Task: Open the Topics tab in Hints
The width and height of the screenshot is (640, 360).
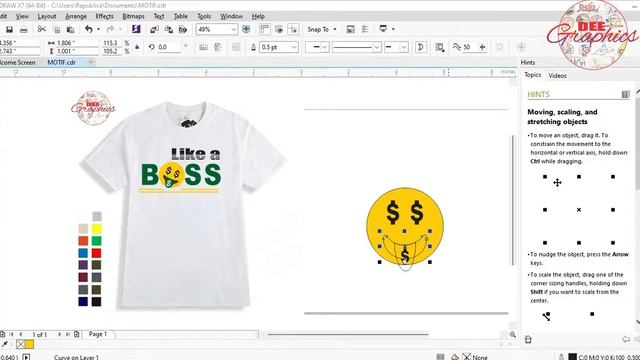Action: coord(533,75)
